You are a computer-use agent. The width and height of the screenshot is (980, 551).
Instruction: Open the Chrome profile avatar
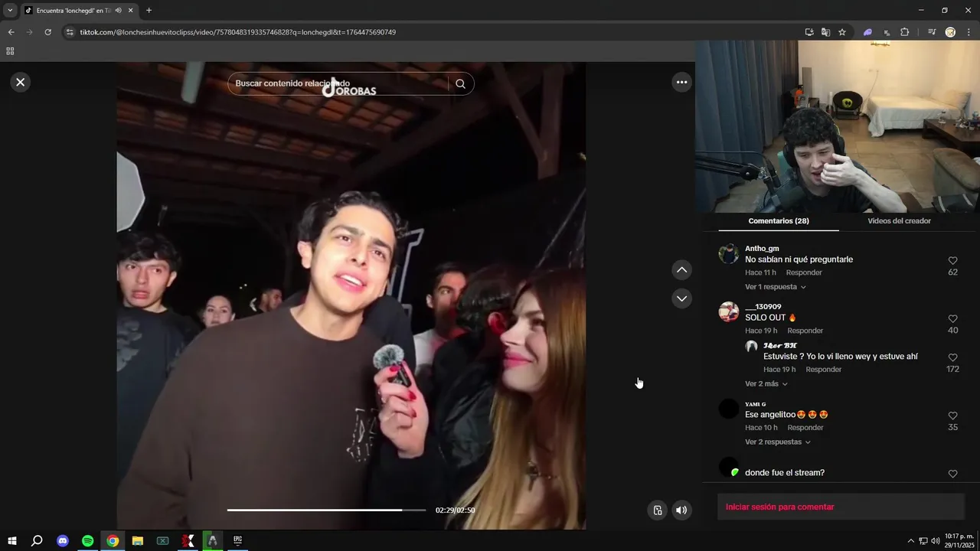pyautogui.click(x=950, y=32)
